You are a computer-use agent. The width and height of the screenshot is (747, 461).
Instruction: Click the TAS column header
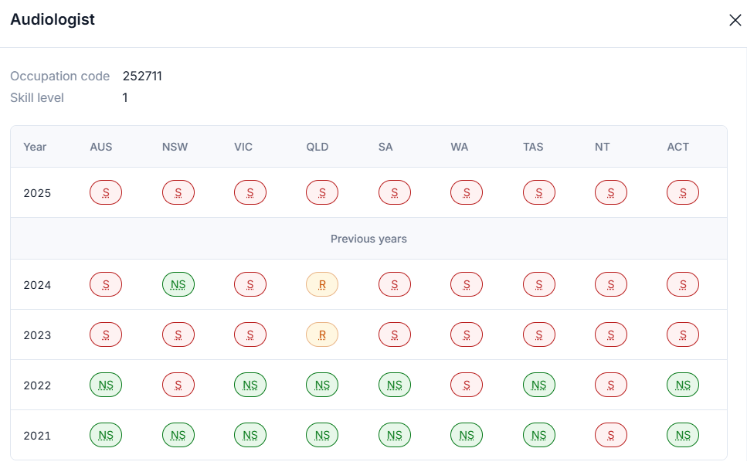click(533, 147)
